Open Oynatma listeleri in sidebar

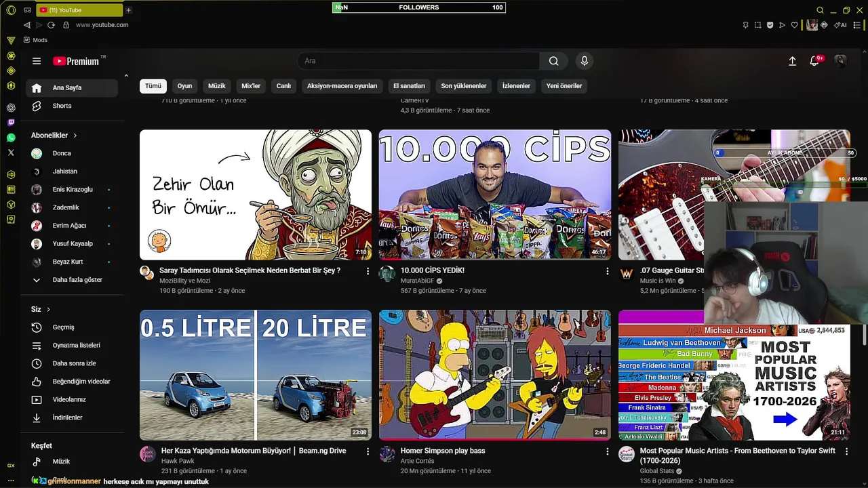pos(72,346)
